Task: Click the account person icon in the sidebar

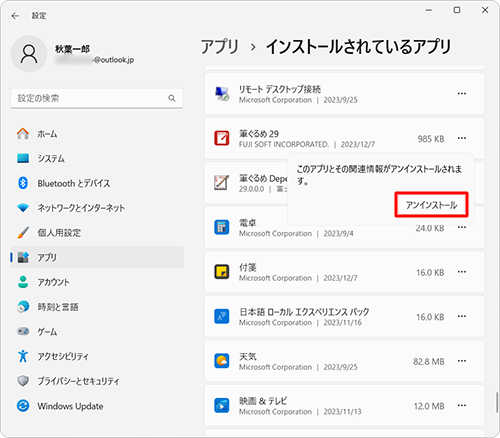Action: [23, 282]
